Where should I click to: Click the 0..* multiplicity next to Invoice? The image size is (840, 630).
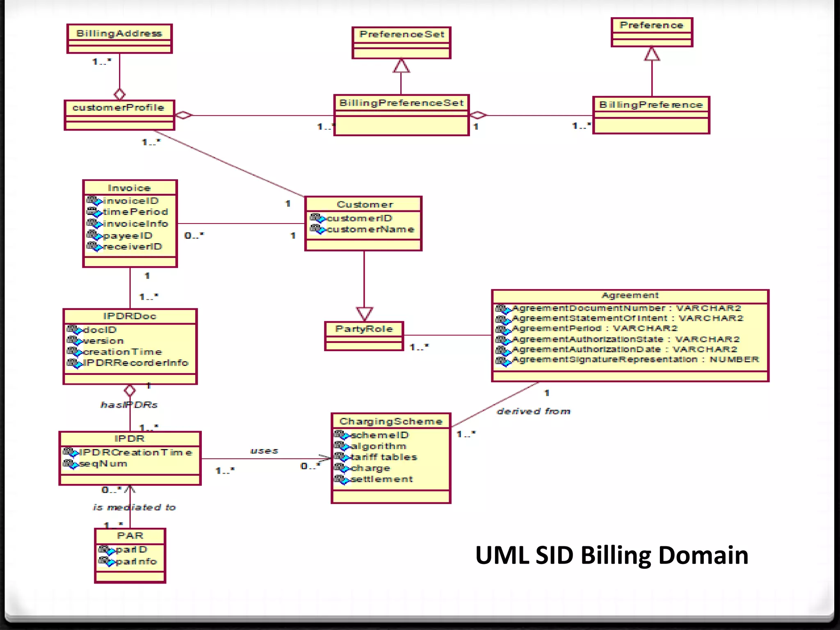tap(194, 235)
